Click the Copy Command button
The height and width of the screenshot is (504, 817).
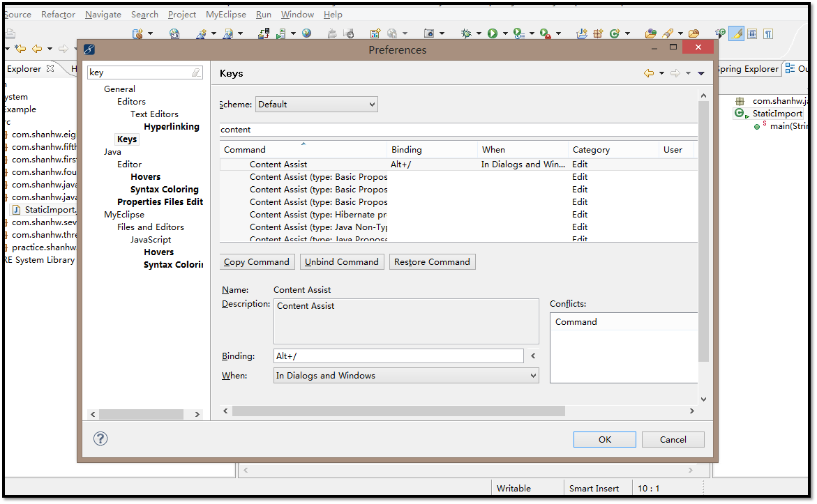[x=256, y=262]
